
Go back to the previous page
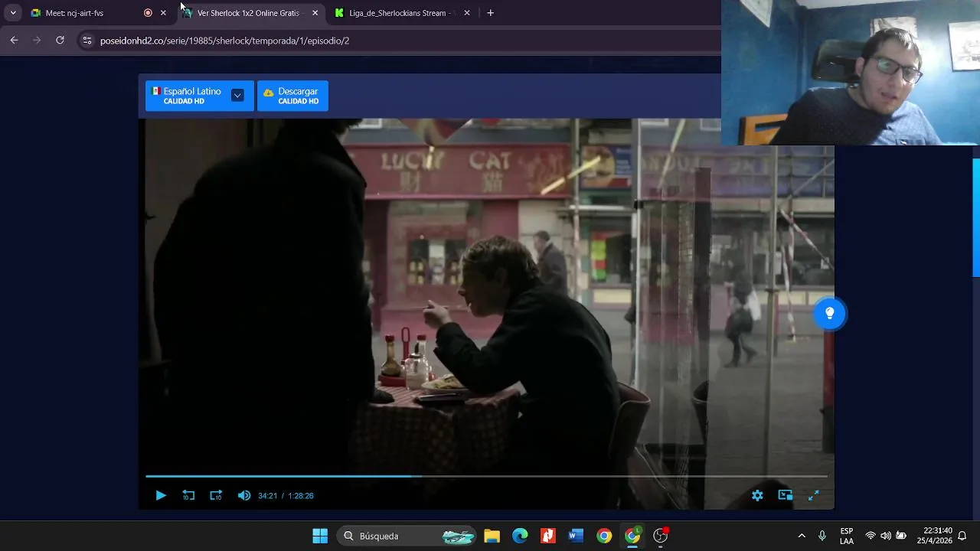click(14, 41)
